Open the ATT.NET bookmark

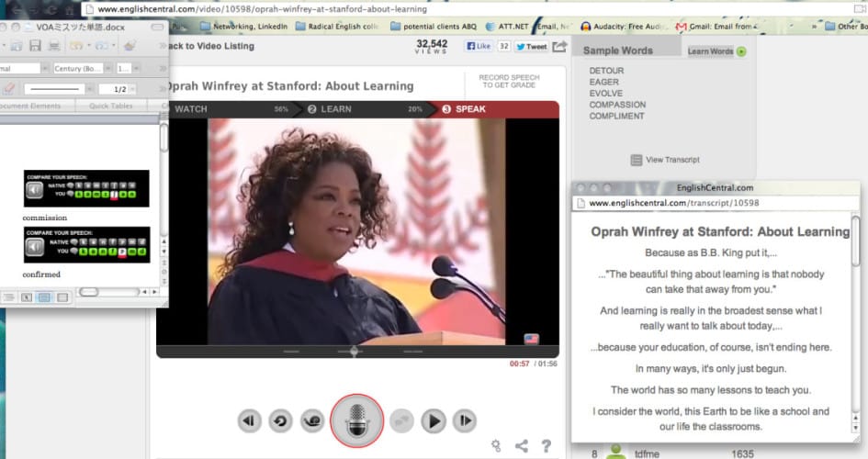507,26
